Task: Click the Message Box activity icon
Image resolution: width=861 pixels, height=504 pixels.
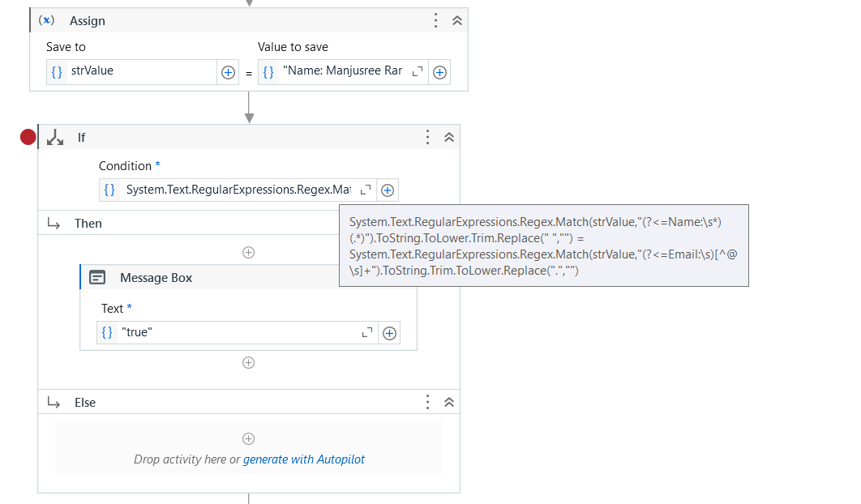Action: pyautogui.click(x=97, y=277)
